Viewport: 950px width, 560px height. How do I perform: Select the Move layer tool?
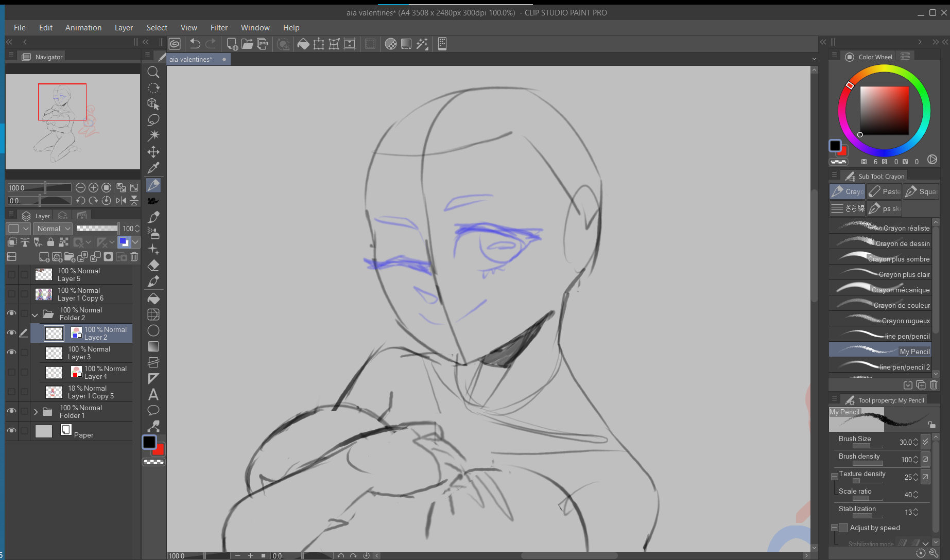click(153, 152)
